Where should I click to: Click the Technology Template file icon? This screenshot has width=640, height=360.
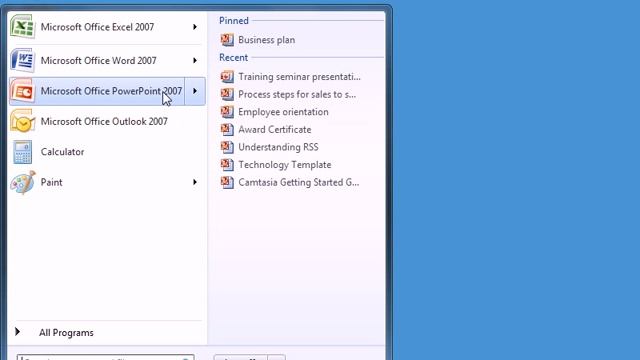[227, 164]
